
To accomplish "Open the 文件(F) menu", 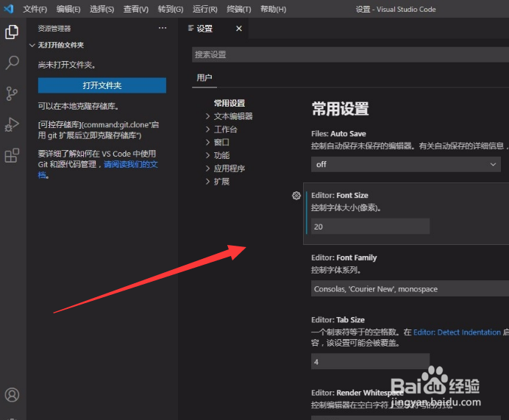I will 35,9.
